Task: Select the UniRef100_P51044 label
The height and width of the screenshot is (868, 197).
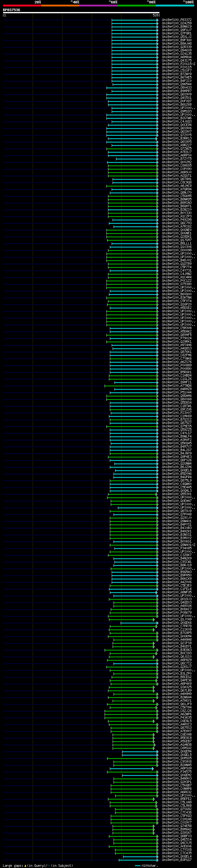Action: (176, 392)
